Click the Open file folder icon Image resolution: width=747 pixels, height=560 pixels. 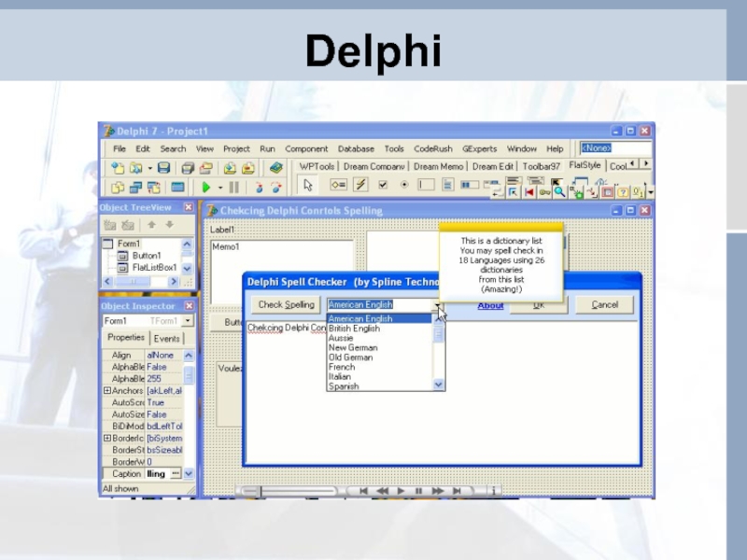(136, 168)
